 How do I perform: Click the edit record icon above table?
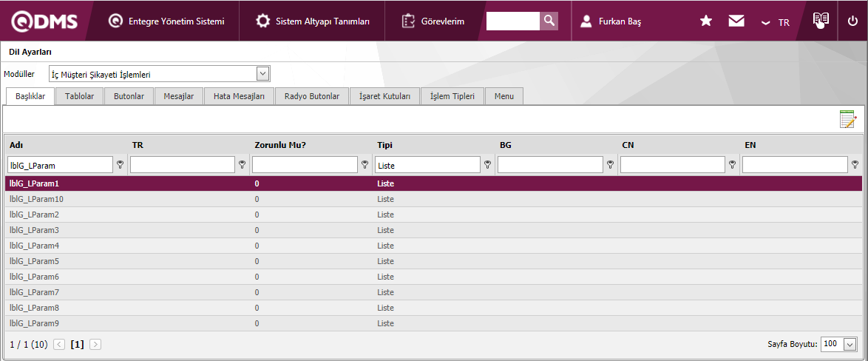pyautogui.click(x=847, y=119)
